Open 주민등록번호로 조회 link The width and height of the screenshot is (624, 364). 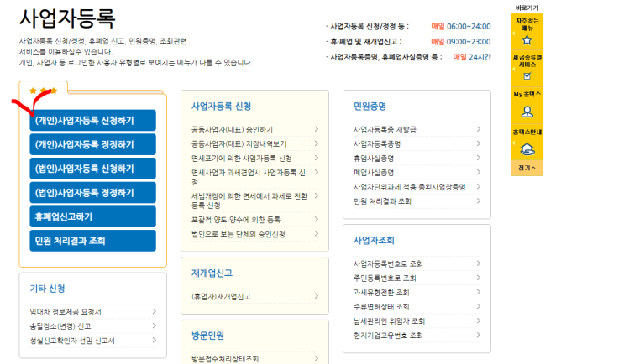(385, 278)
